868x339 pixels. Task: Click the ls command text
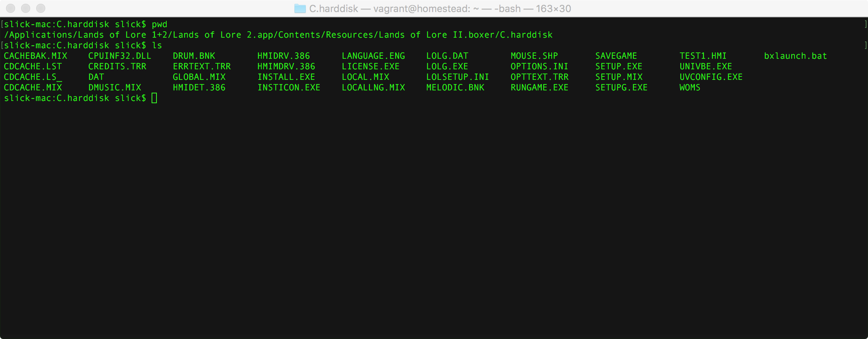pos(157,46)
